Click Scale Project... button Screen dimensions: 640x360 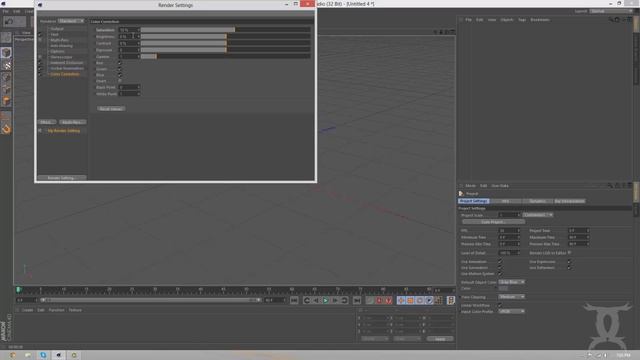click(493, 222)
